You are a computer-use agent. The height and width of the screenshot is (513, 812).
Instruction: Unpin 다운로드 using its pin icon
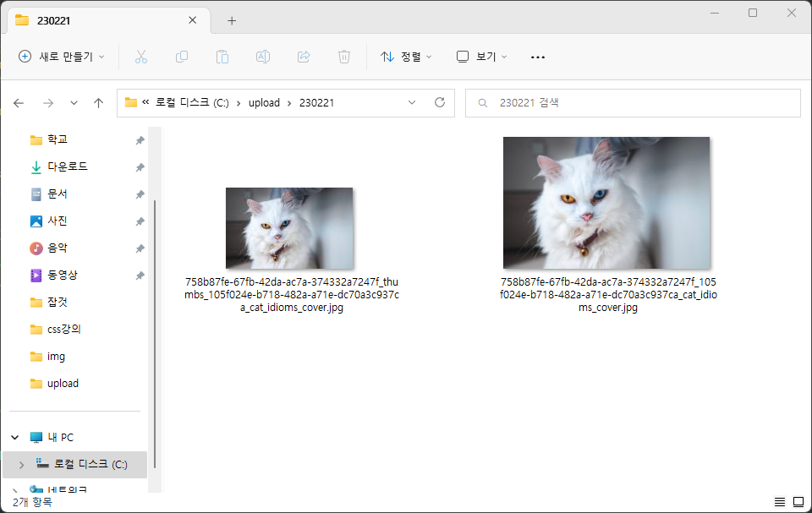[x=140, y=167]
